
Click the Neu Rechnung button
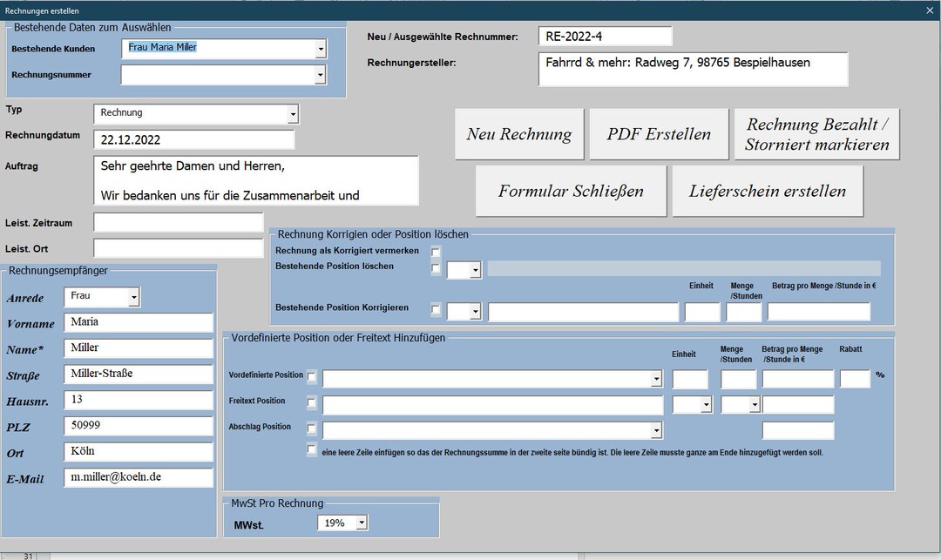(x=518, y=133)
